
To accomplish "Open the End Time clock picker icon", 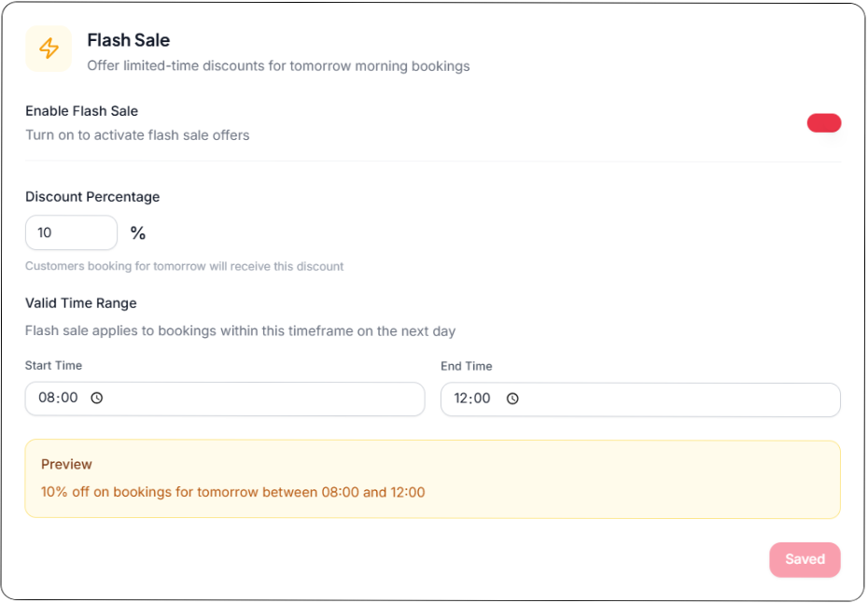I will 512,399.
